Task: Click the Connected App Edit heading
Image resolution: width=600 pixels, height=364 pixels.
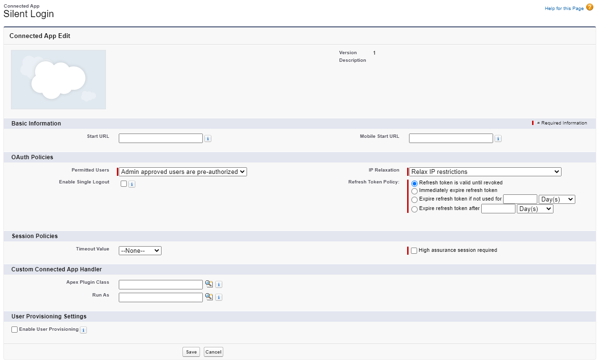Action: (40, 36)
